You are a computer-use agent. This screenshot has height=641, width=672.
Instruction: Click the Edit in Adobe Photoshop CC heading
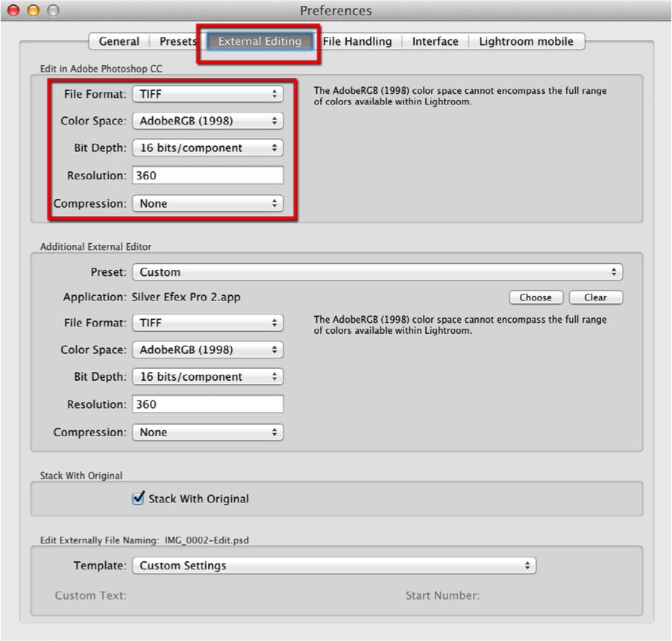pyautogui.click(x=101, y=69)
